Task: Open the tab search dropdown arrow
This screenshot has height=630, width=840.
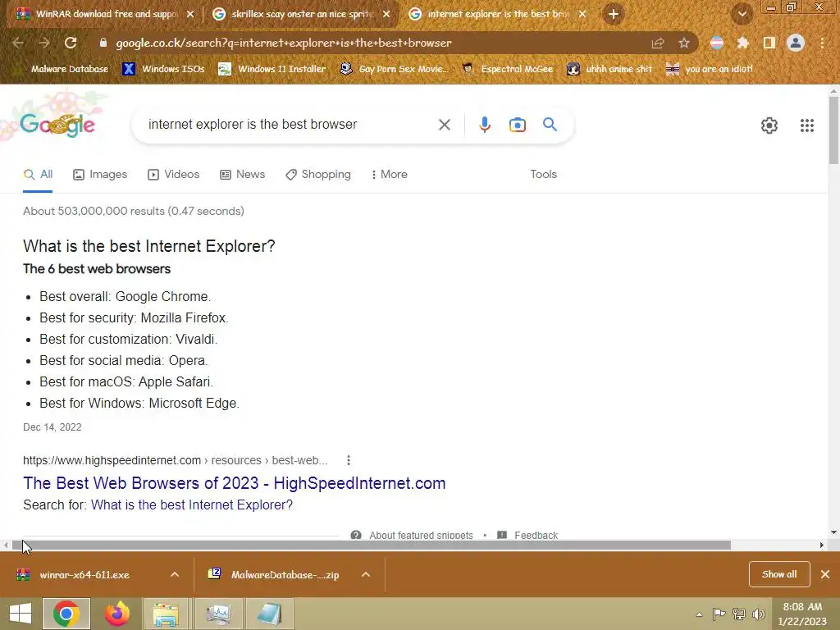Action: (x=742, y=14)
